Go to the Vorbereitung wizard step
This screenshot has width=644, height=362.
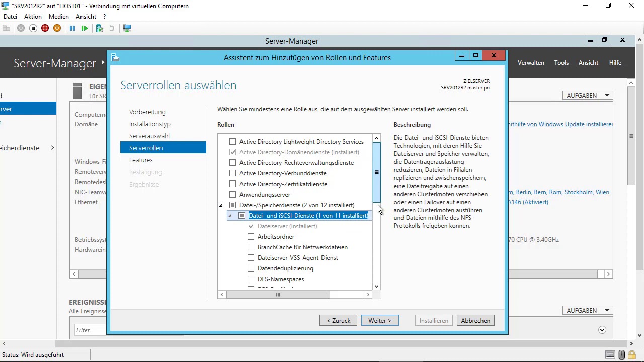point(147,112)
